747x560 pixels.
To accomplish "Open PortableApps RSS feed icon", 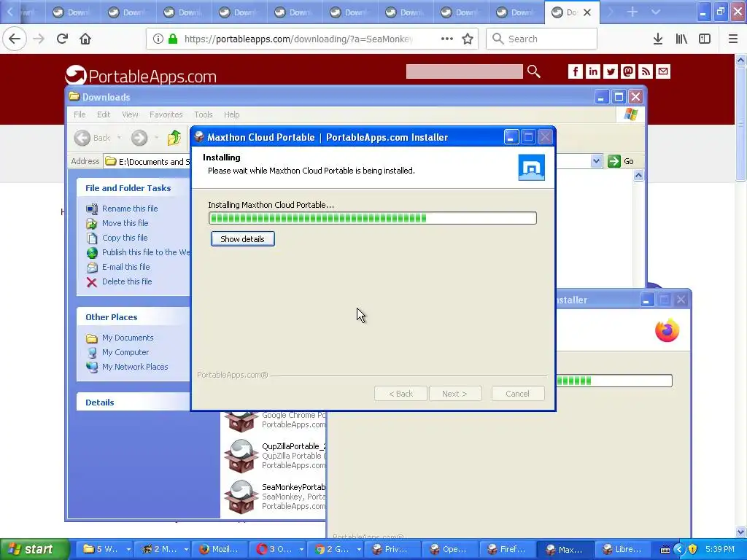I will [646, 71].
